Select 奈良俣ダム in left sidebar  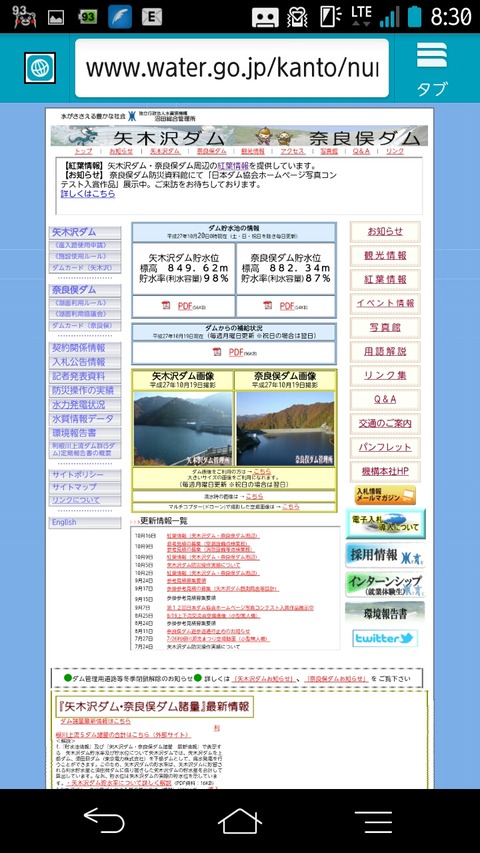pos(85,290)
